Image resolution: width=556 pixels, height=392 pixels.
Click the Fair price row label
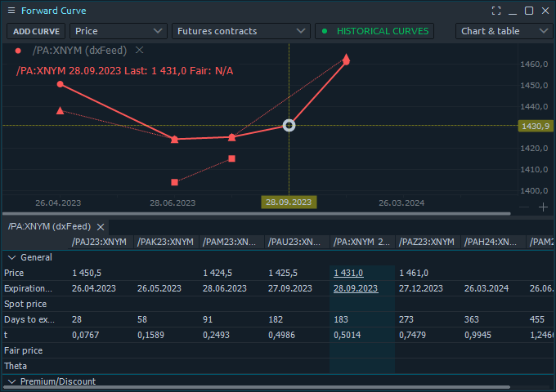point(24,350)
